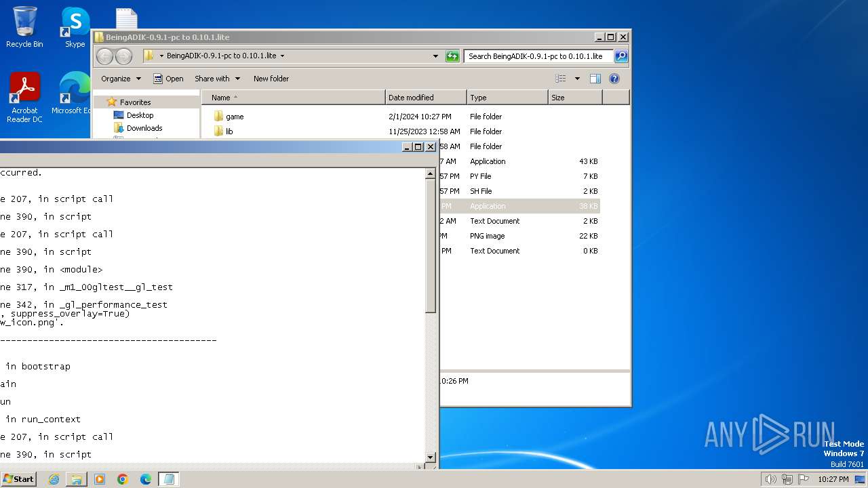Expand the views options dropdown arrow

tap(577, 79)
